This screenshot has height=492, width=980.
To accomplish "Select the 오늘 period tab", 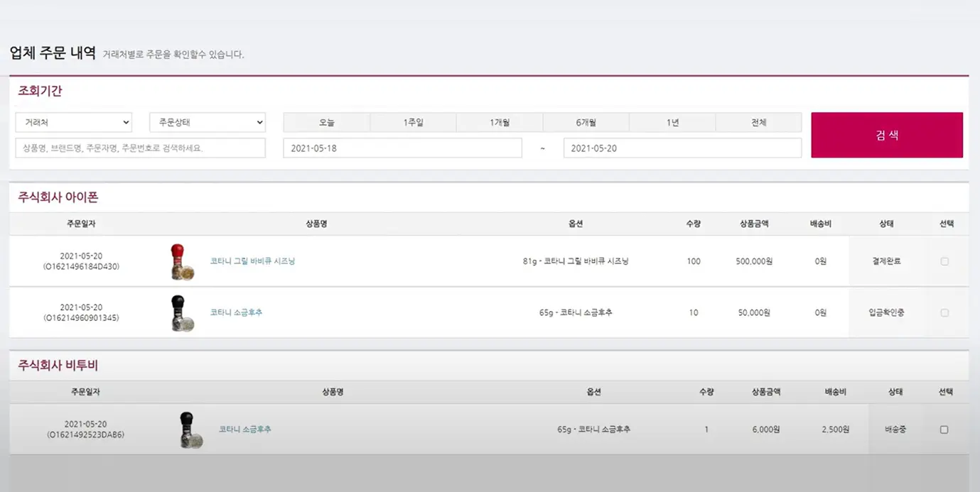I will point(326,123).
